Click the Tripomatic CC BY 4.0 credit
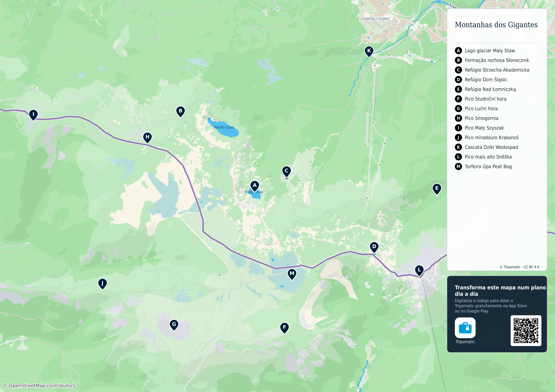This screenshot has width=555, height=392. tap(519, 267)
